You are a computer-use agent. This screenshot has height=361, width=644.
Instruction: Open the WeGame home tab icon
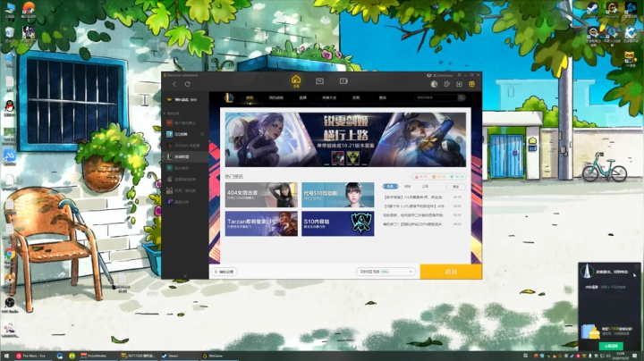[x=296, y=80]
